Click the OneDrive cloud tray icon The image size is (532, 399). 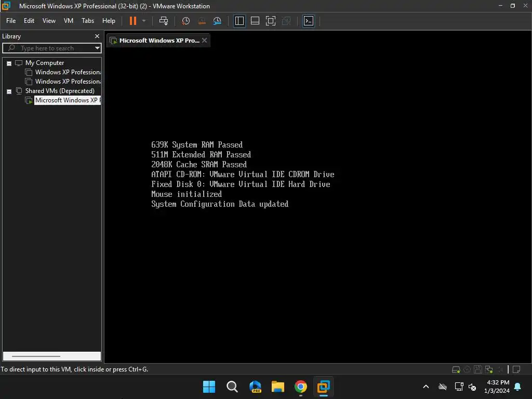coord(443,387)
